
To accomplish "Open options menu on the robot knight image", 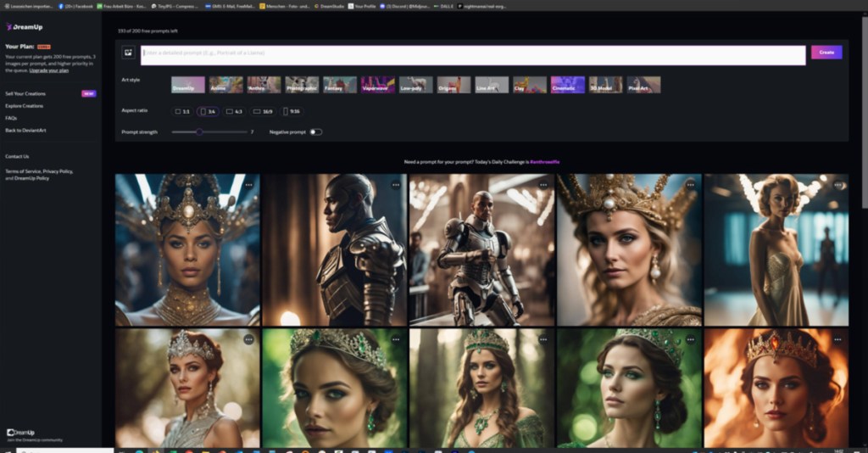I will [542, 184].
